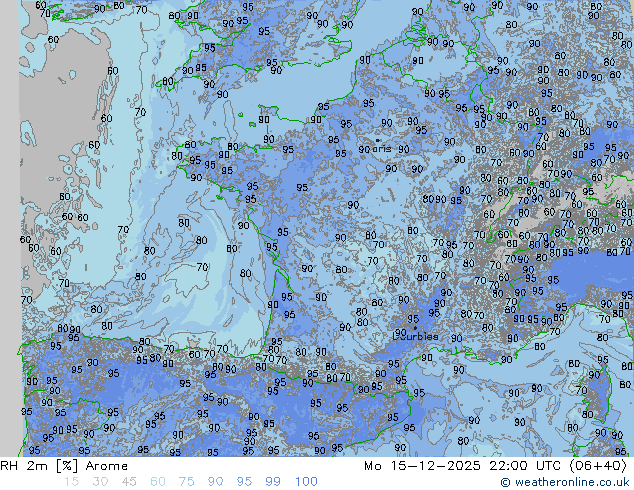
Task: Click the 'Mo 15-12-2025 22:00 UTC (06+40)' timestamp
Action: [x=495, y=466]
